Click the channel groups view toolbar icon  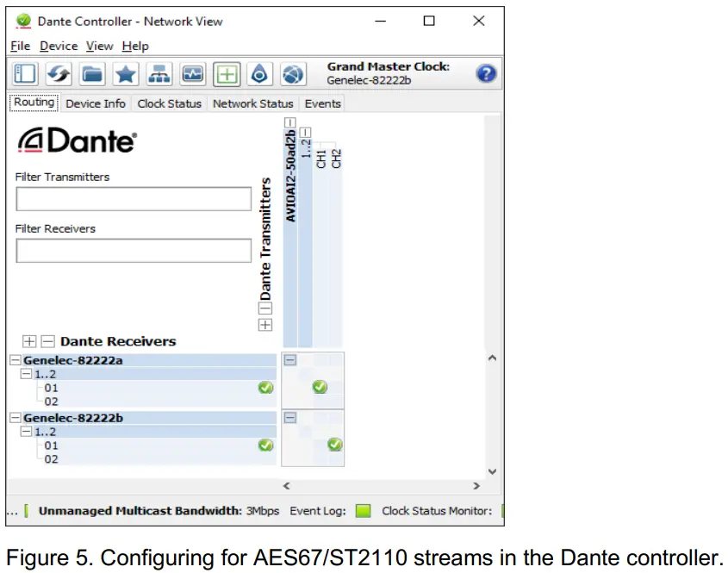(x=25, y=74)
